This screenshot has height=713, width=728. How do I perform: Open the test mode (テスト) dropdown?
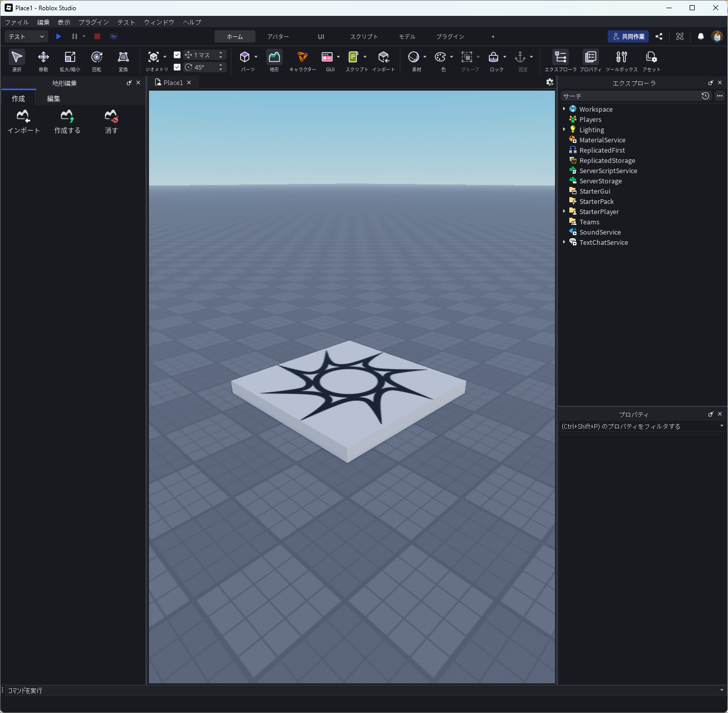(26, 36)
